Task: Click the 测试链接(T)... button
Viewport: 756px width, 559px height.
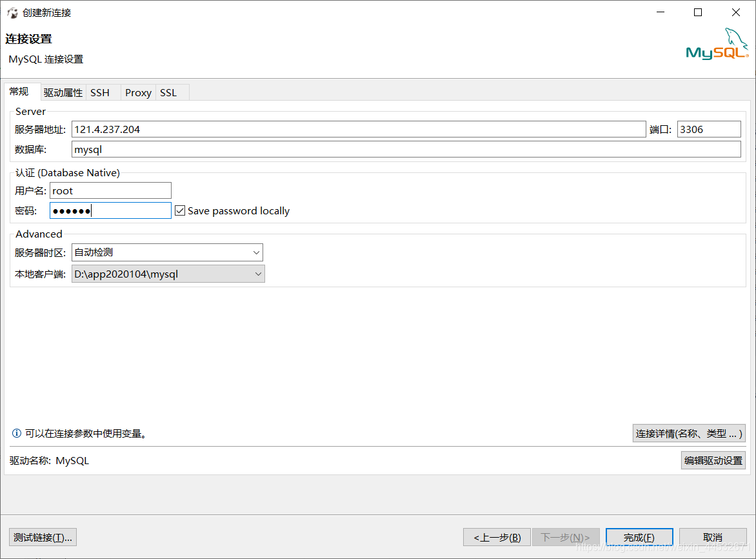Action: (43, 537)
